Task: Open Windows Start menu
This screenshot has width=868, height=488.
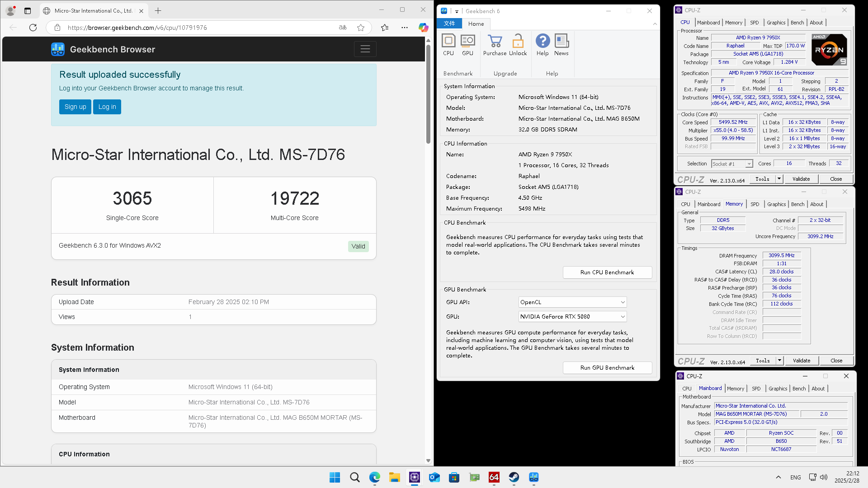Action: tap(335, 477)
